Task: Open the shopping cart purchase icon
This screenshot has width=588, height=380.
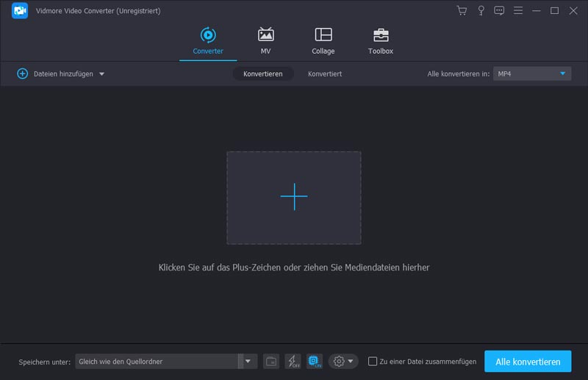Action: pyautogui.click(x=462, y=11)
